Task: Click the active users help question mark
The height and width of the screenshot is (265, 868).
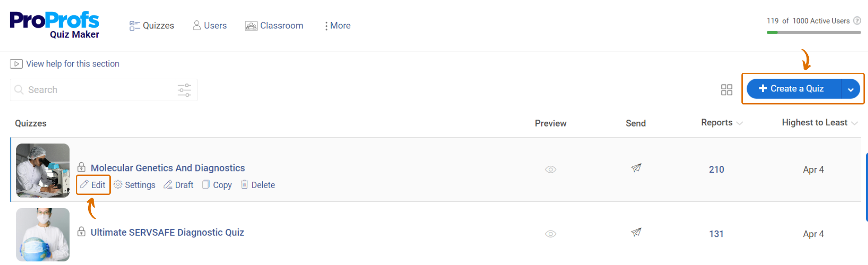Action: (x=857, y=21)
